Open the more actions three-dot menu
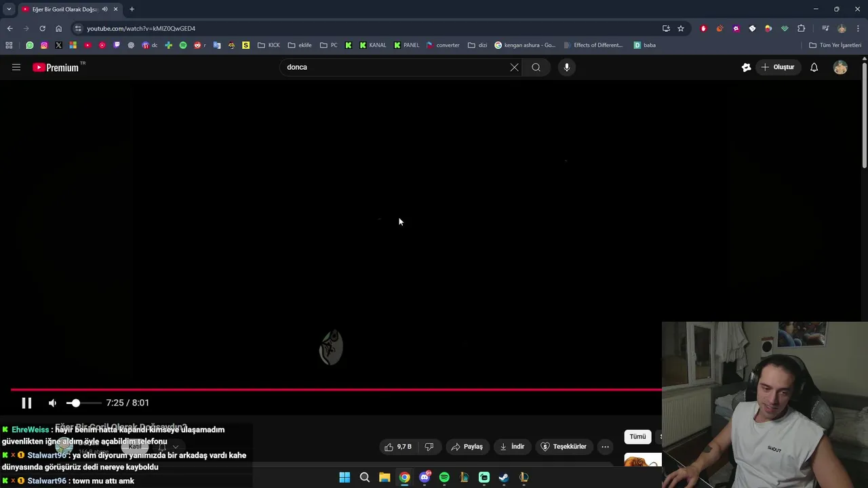This screenshot has height=488, width=868. click(x=605, y=447)
